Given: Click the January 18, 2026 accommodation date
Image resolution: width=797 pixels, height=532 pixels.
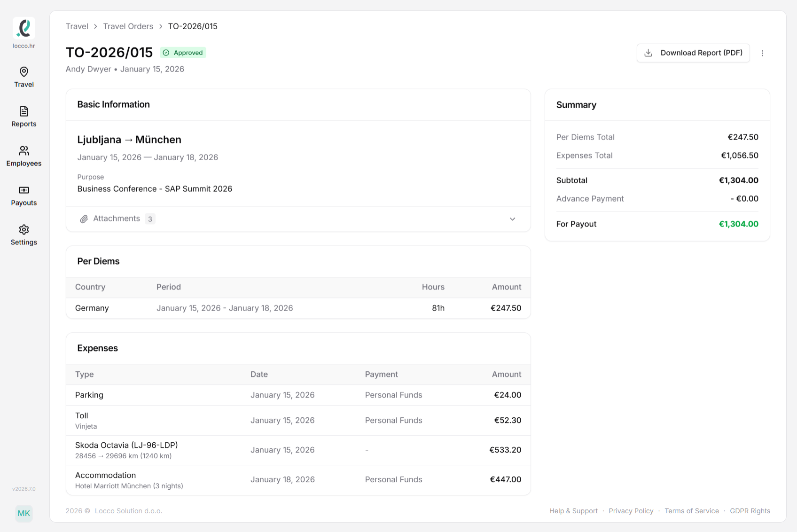Looking at the screenshot, I should tap(282, 480).
